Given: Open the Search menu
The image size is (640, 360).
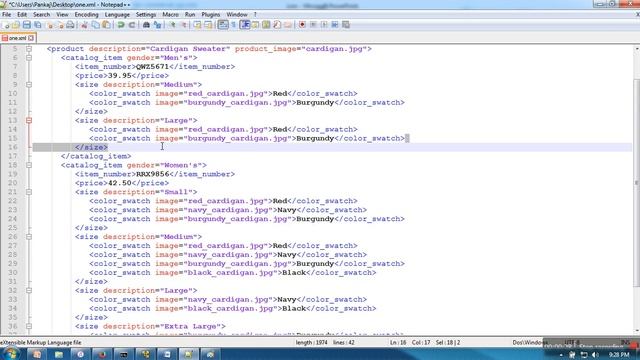Looking at the screenshot, I should [41, 14].
